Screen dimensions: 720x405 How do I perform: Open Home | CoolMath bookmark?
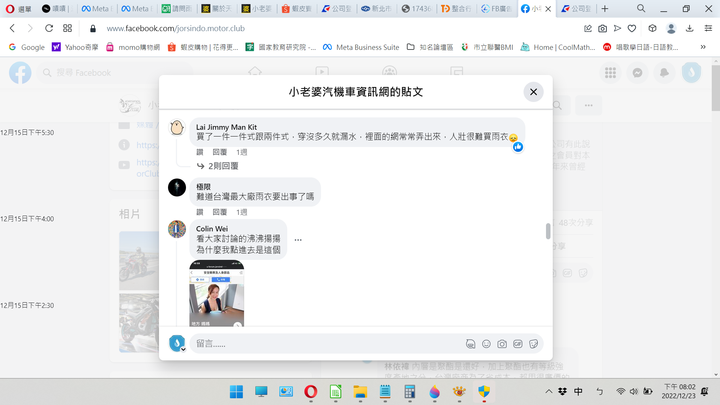557,47
